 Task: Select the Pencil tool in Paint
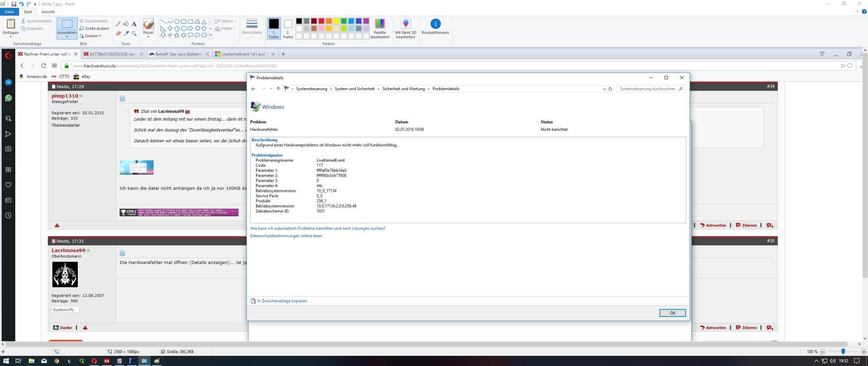tap(118, 24)
